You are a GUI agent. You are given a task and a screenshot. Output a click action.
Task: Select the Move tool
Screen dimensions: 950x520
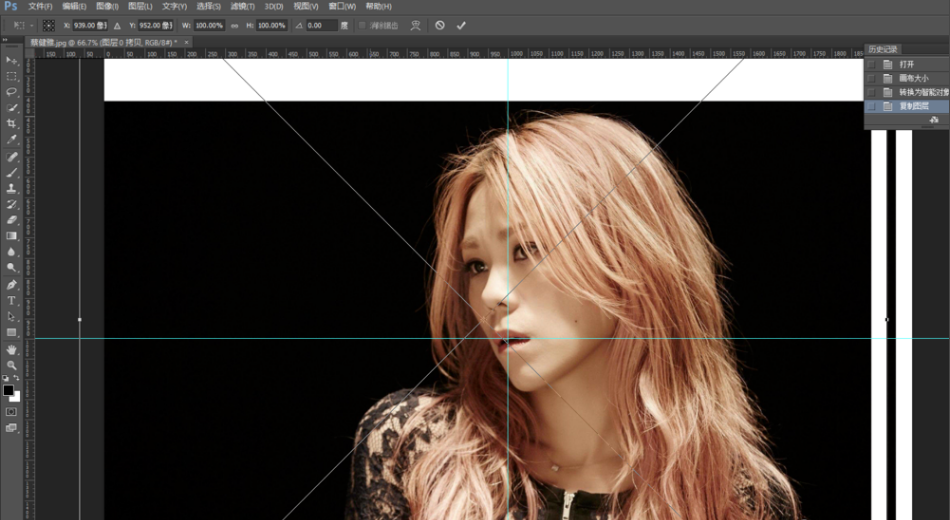pyautogui.click(x=12, y=61)
